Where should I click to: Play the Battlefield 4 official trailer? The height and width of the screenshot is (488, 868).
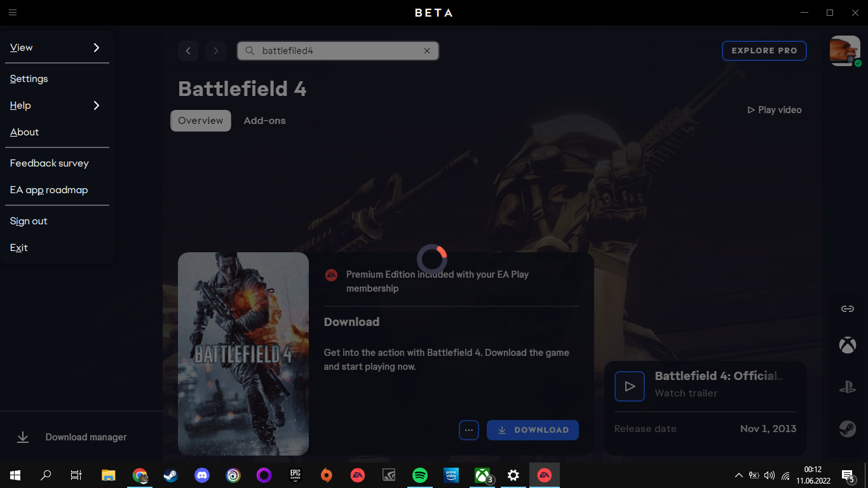click(x=630, y=386)
